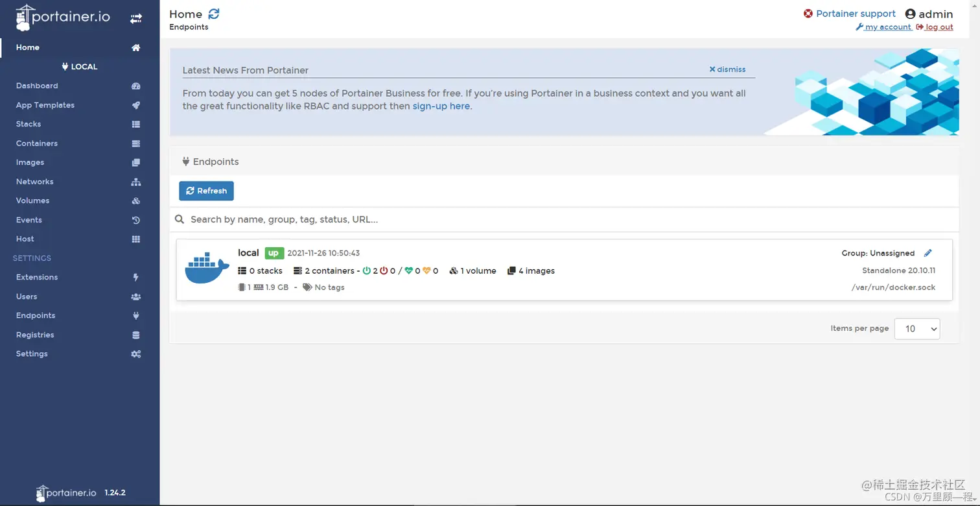Click the 2 containers count text
The width and height of the screenshot is (980, 506).
(x=329, y=271)
